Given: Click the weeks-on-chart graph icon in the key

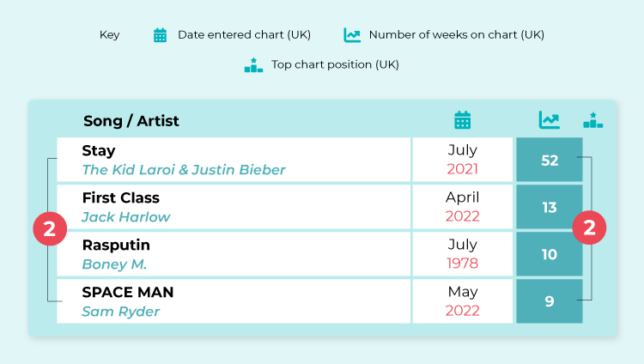Looking at the screenshot, I should tap(352, 35).
